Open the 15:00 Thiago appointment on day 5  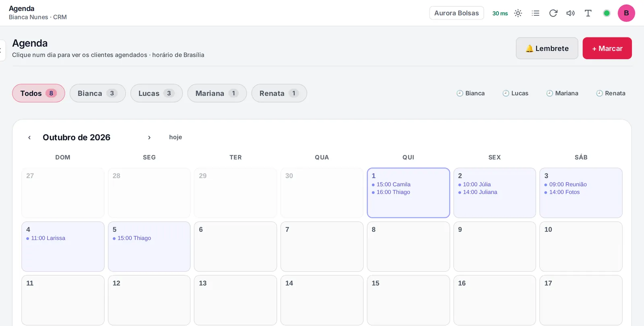tap(132, 238)
